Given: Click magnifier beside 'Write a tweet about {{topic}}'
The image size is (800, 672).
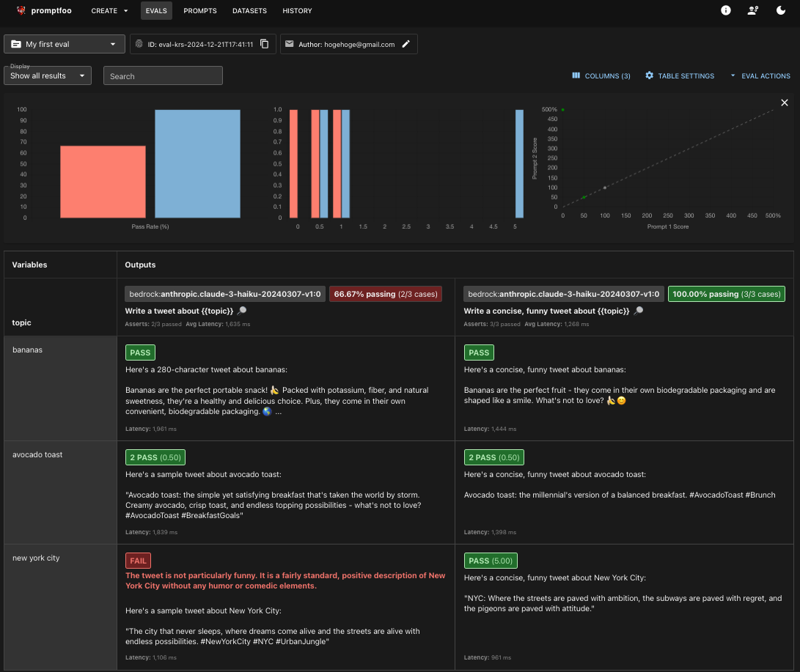Looking at the screenshot, I should [x=242, y=311].
